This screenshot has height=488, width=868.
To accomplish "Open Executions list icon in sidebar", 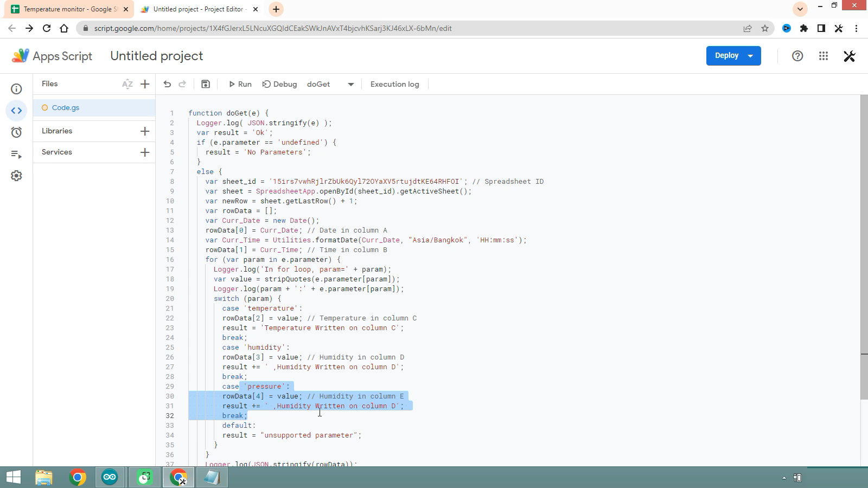I will (x=16, y=155).
